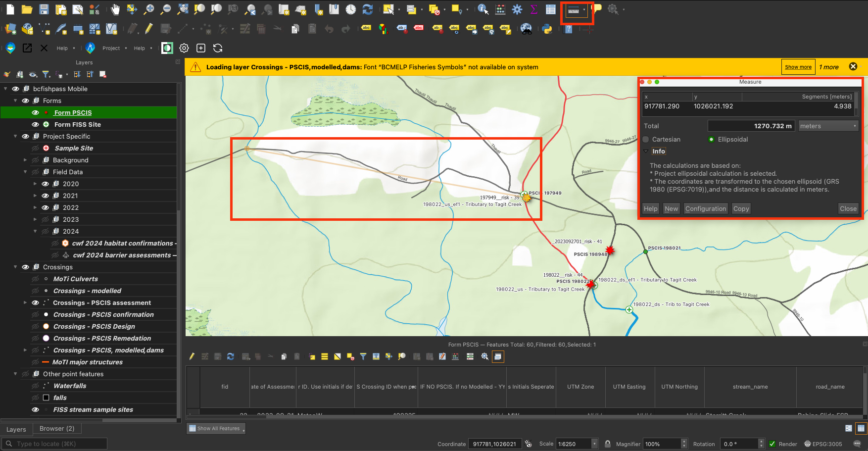Click the Type to locate search field
This screenshot has width=868, height=451.
tap(55, 444)
